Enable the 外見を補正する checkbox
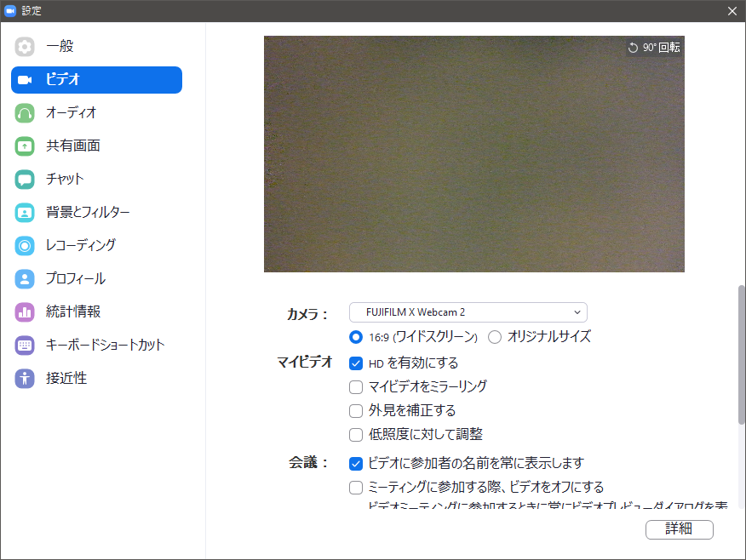The image size is (746, 560). (357, 410)
